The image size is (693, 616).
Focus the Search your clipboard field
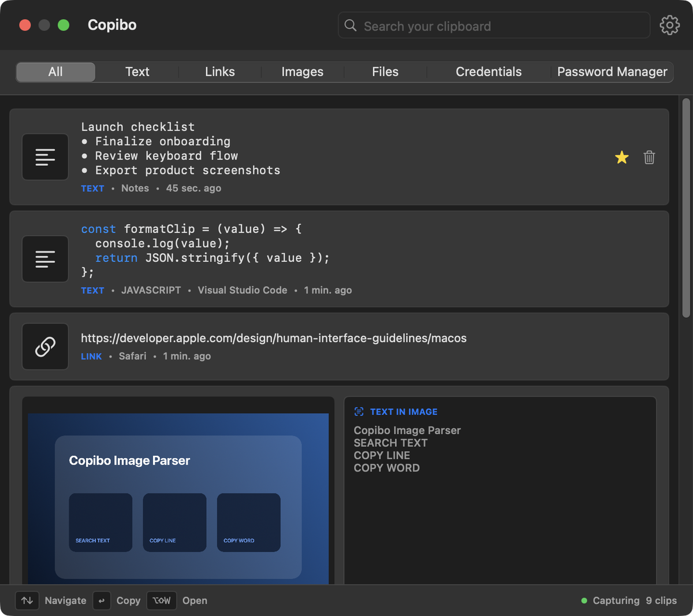point(494,25)
